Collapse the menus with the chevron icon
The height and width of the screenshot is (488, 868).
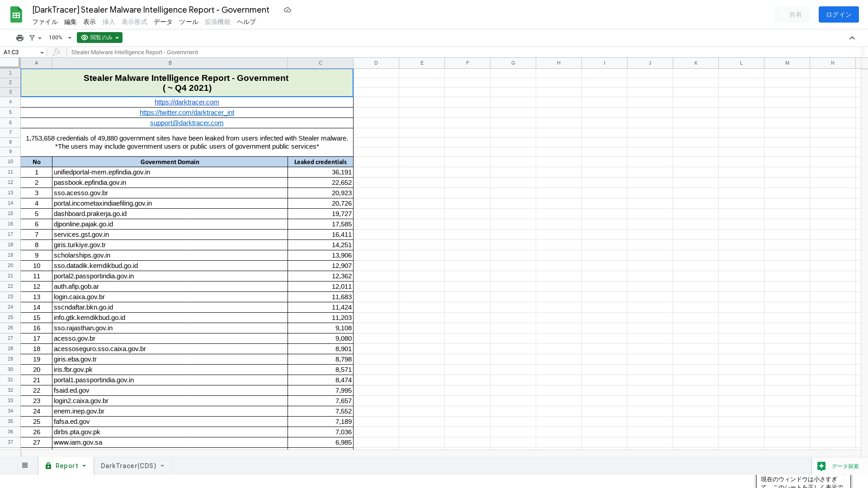(x=852, y=38)
